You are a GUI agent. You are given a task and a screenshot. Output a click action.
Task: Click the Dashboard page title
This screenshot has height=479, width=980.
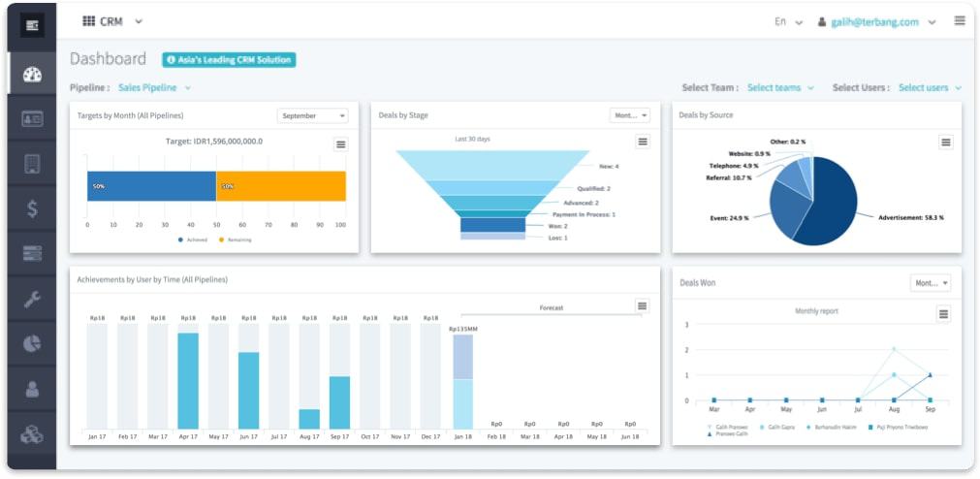coord(108,59)
